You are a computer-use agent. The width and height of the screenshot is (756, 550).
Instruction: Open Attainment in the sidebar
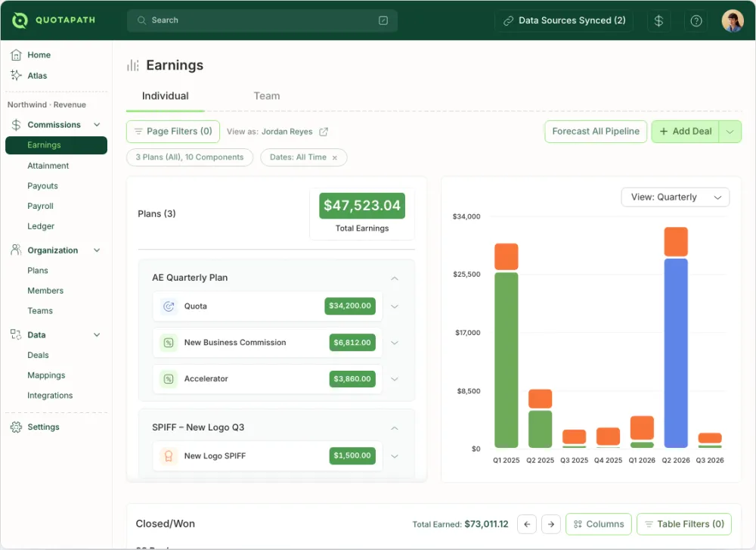tap(48, 166)
